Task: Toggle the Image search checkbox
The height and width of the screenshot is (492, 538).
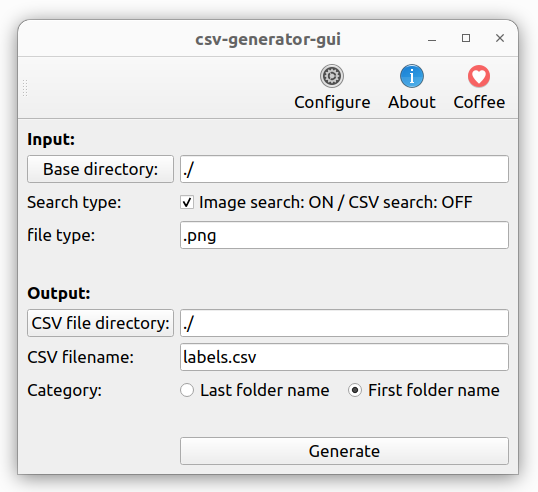Action: pyautogui.click(x=187, y=202)
